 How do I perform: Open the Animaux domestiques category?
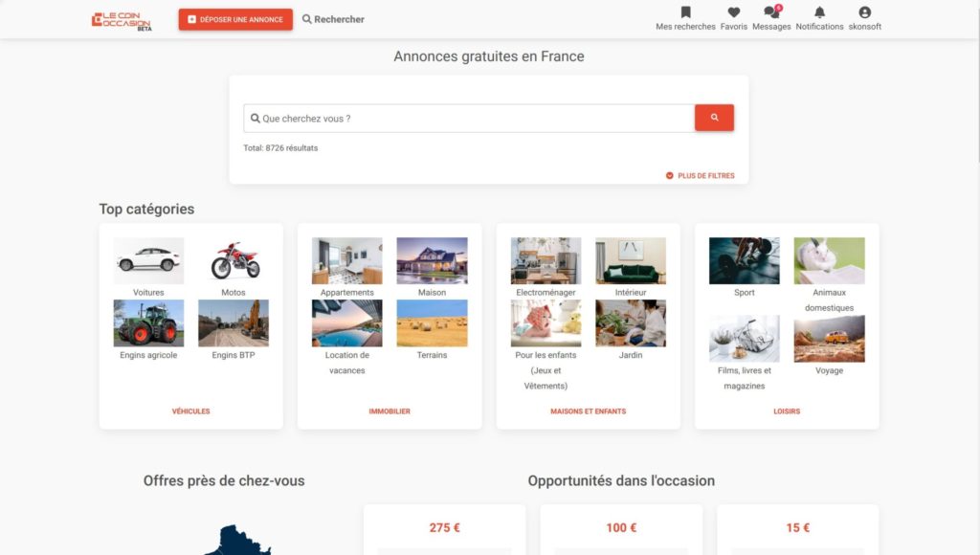[829, 260]
